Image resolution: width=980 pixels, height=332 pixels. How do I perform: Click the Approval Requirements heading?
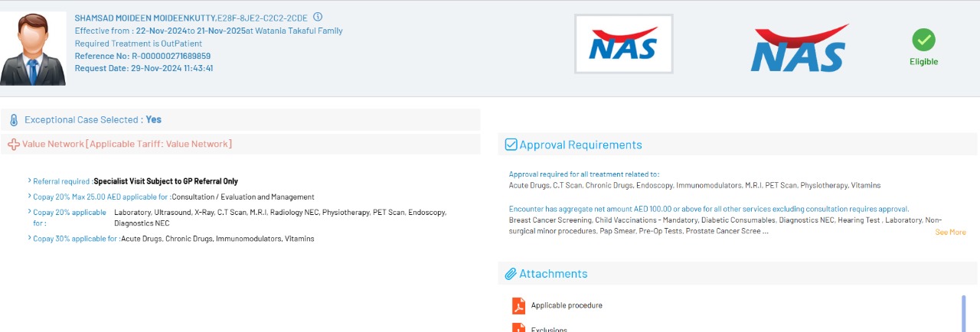coord(580,145)
